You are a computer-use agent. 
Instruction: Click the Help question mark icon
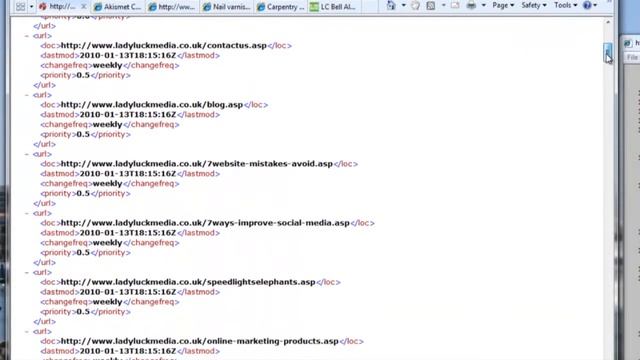(x=587, y=5)
